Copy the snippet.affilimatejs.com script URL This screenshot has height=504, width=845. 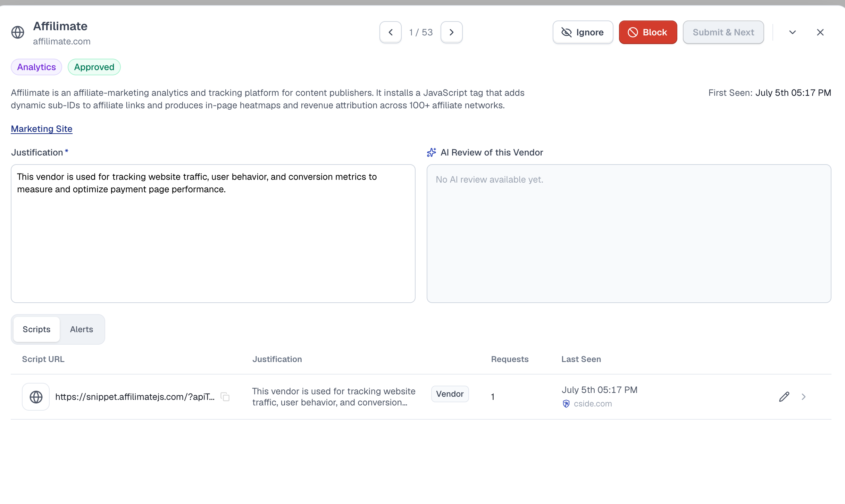(x=225, y=397)
